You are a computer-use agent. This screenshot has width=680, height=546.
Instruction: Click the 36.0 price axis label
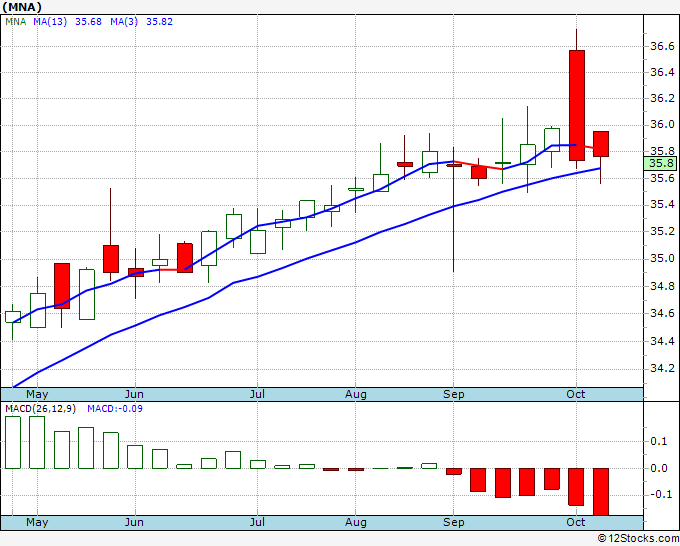click(x=662, y=125)
